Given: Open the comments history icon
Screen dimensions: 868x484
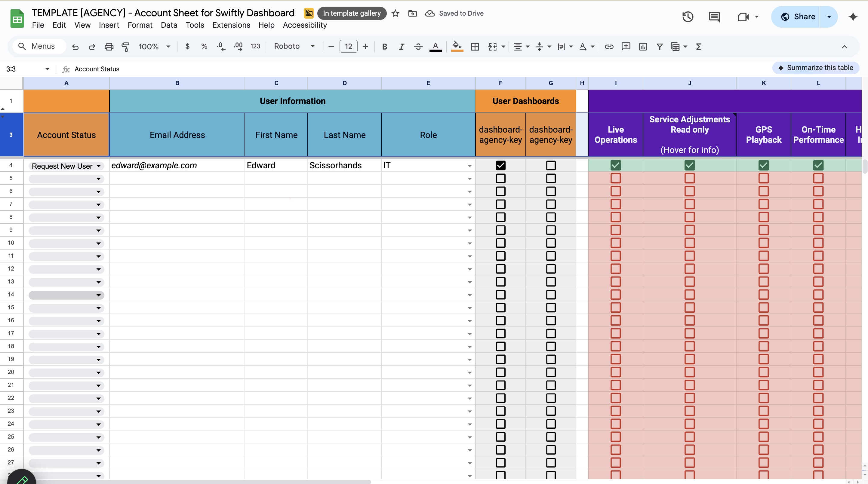Looking at the screenshot, I should [714, 17].
